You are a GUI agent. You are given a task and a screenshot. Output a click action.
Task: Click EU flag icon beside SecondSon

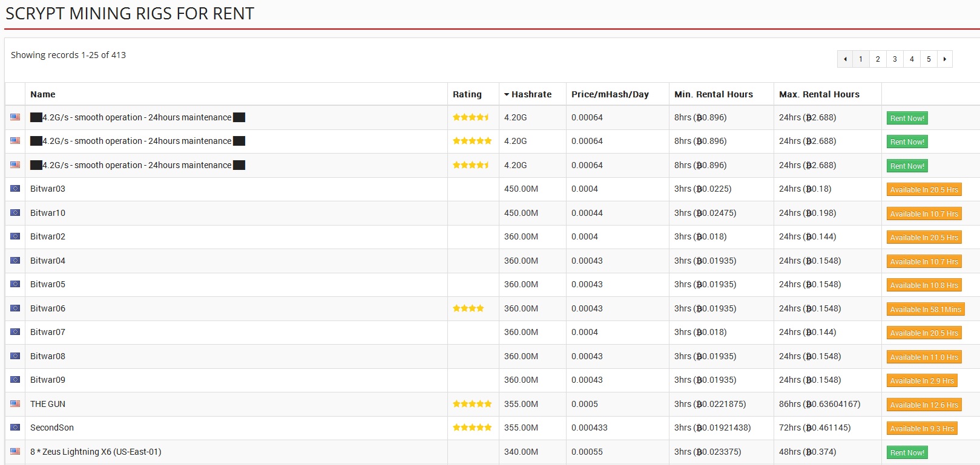[x=15, y=428]
